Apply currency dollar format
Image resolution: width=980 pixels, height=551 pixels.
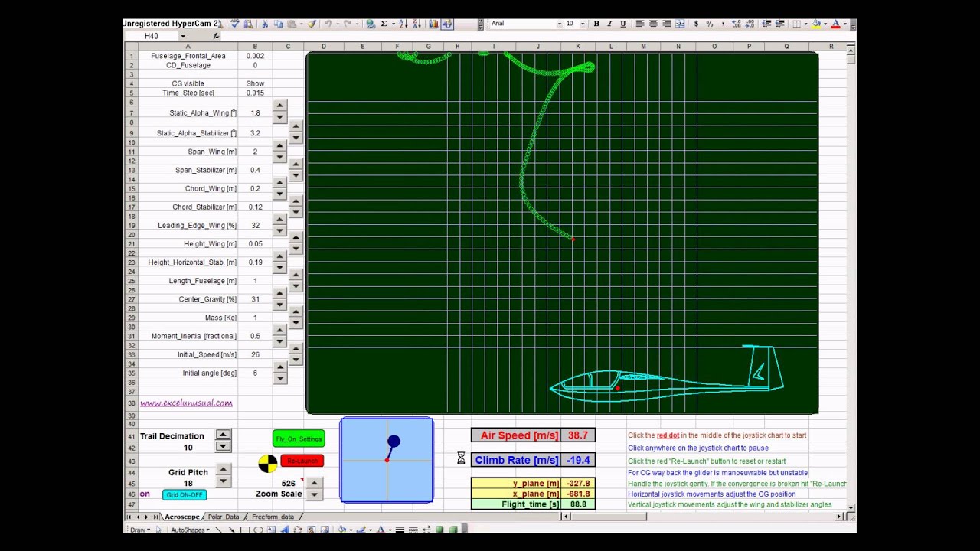[x=696, y=24]
